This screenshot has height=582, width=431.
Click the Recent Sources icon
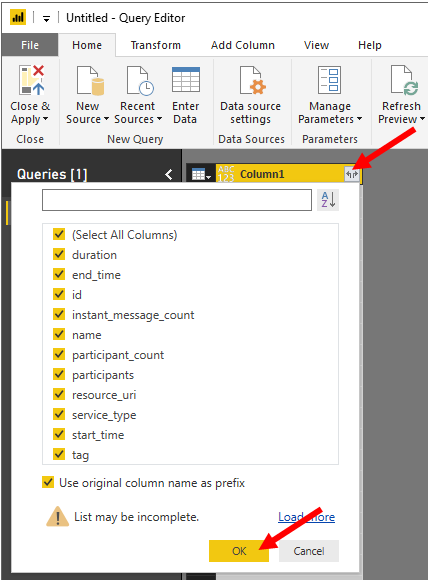tap(140, 80)
